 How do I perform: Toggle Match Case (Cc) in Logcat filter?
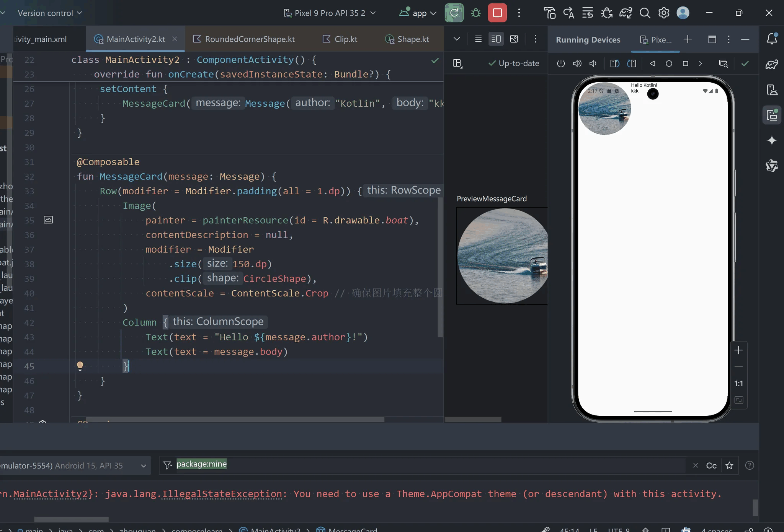click(x=711, y=465)
